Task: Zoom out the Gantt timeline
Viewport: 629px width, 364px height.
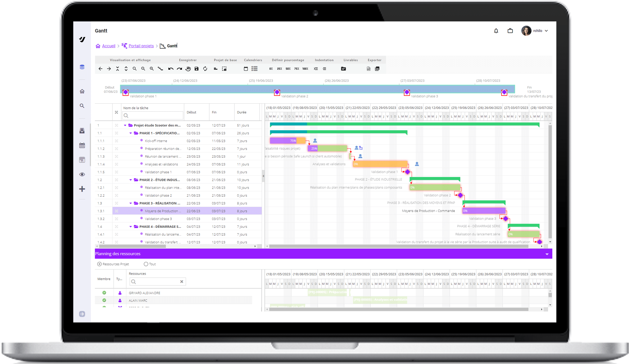Action: [143, 69]
